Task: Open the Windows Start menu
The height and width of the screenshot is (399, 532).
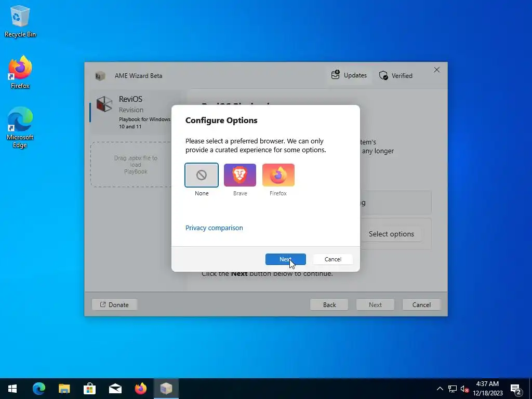Action: (x=12, y=389)
